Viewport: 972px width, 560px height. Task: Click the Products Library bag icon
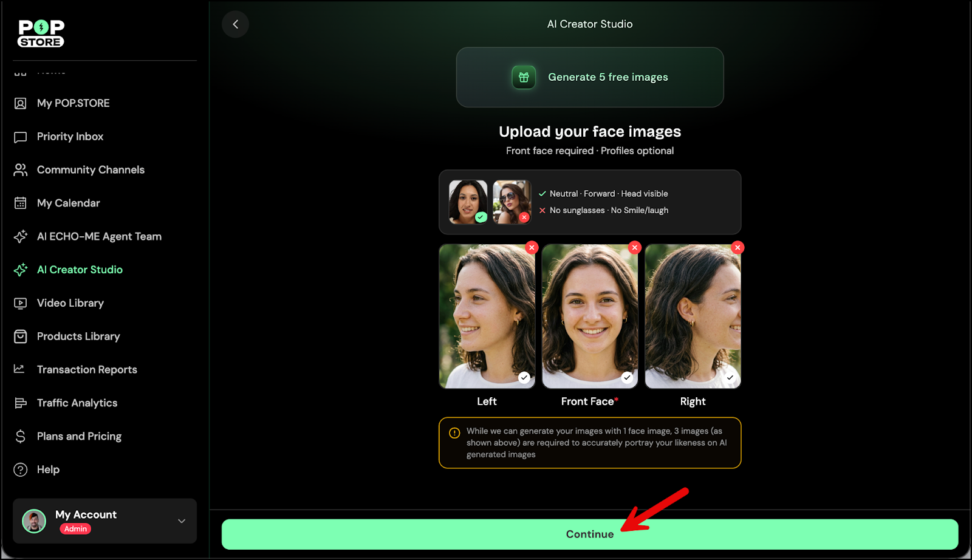pos(21,336)
